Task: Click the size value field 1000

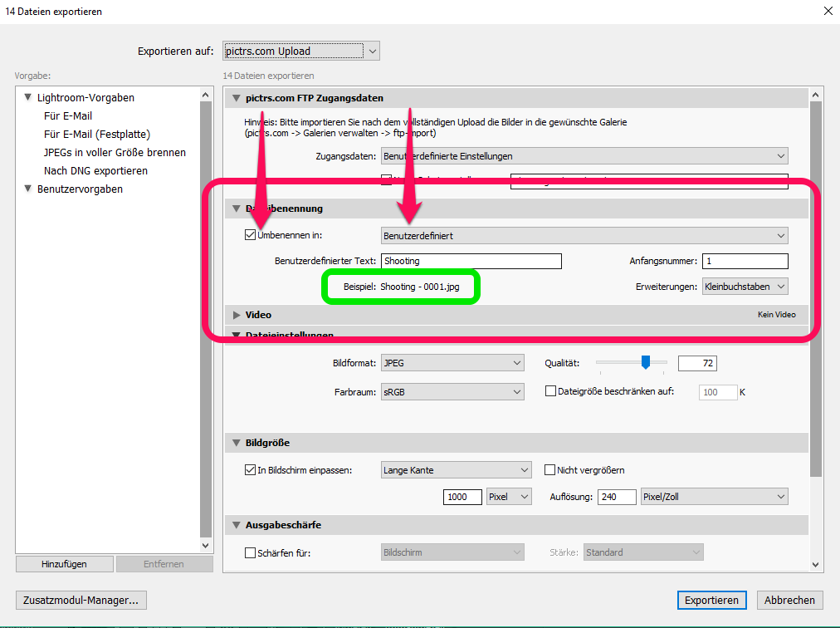Action: coord(462,497)
